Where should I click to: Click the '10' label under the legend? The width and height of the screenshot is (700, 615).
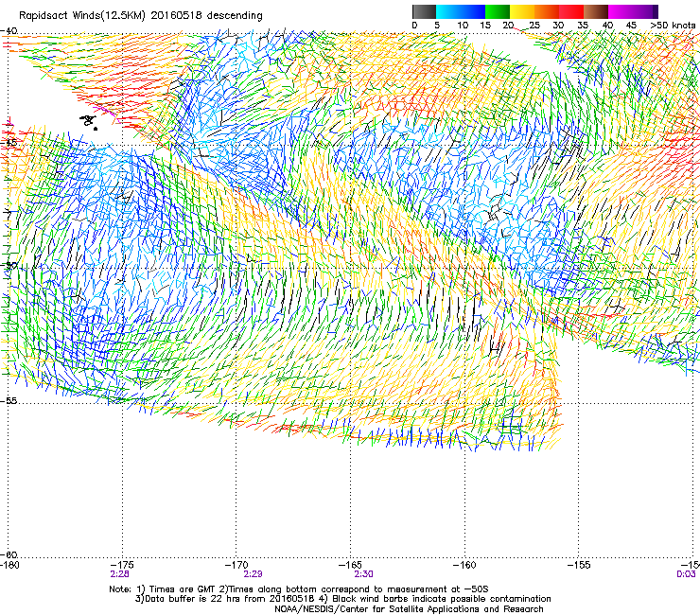(x=463, y=26)
